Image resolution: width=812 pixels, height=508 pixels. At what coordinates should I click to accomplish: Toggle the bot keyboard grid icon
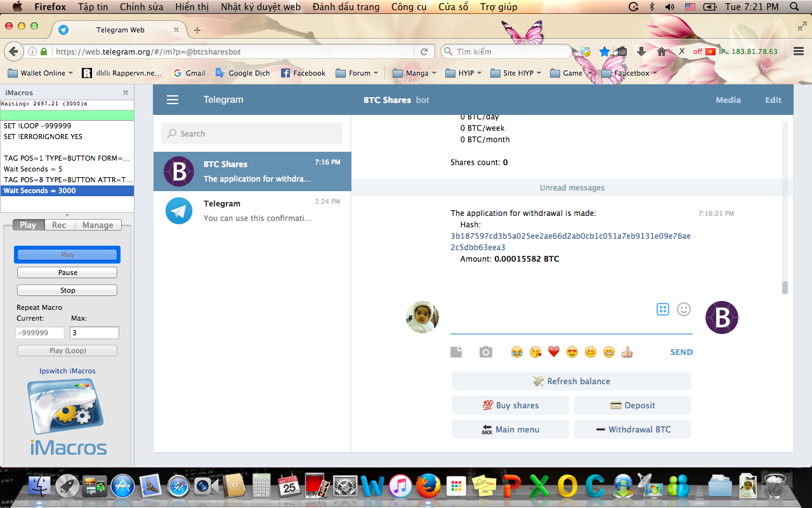(x=663, y=309)
